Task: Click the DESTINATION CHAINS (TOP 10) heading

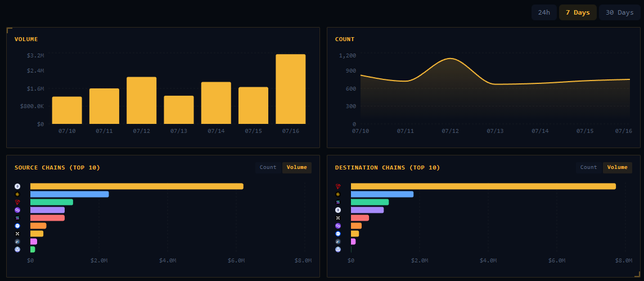Action: click(x=388, y=167)
